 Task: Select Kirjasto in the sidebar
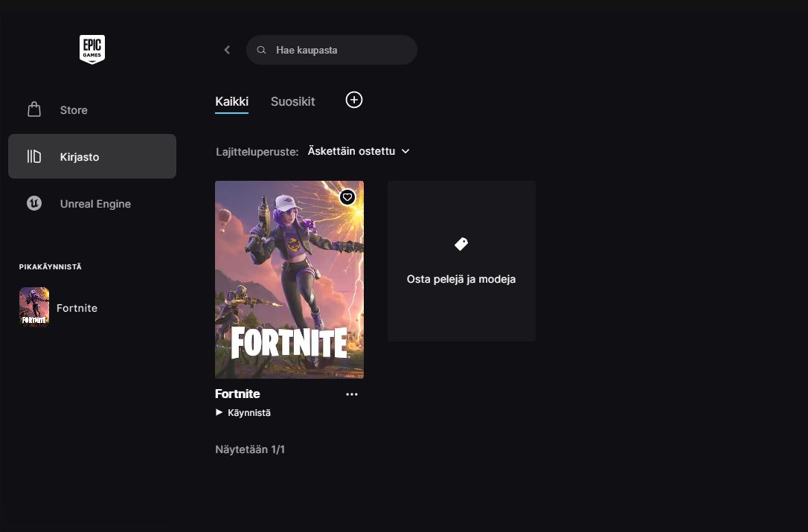(x=92, y=156)
